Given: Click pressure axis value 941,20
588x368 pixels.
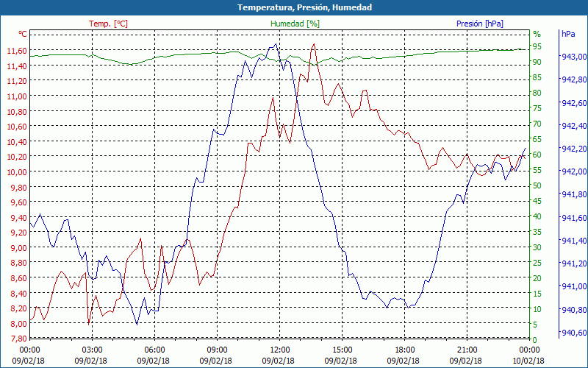Looking at the screenshot, I should pos(574,263).
